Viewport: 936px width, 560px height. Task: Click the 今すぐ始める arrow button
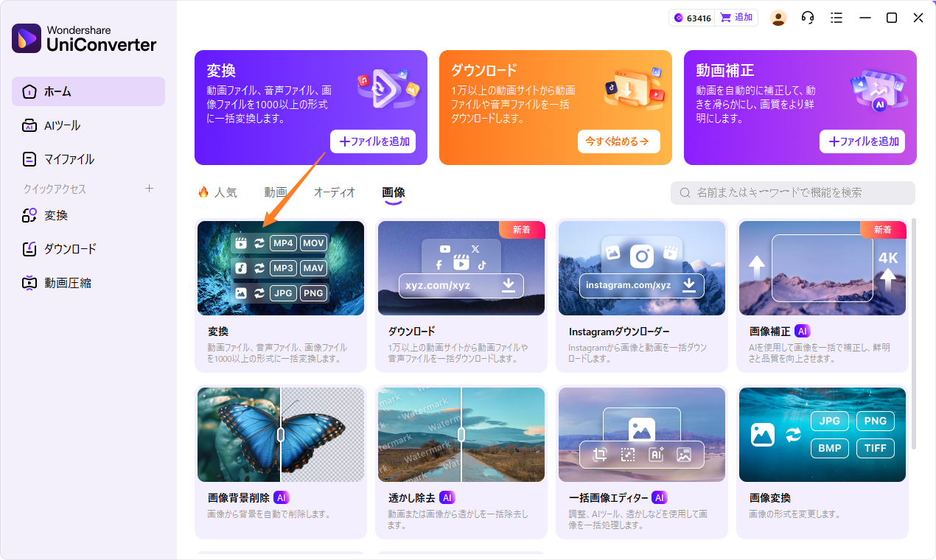click(618, 141)
